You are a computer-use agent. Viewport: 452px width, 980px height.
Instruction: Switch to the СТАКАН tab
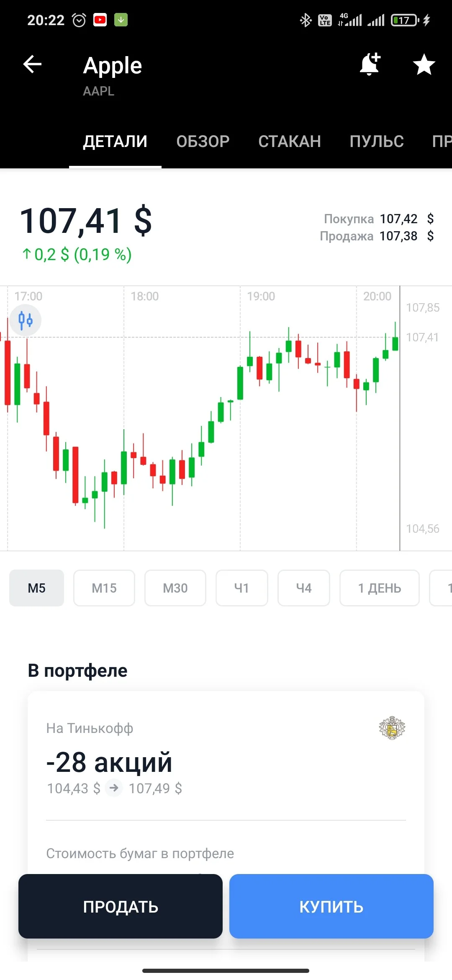point(290,142)
